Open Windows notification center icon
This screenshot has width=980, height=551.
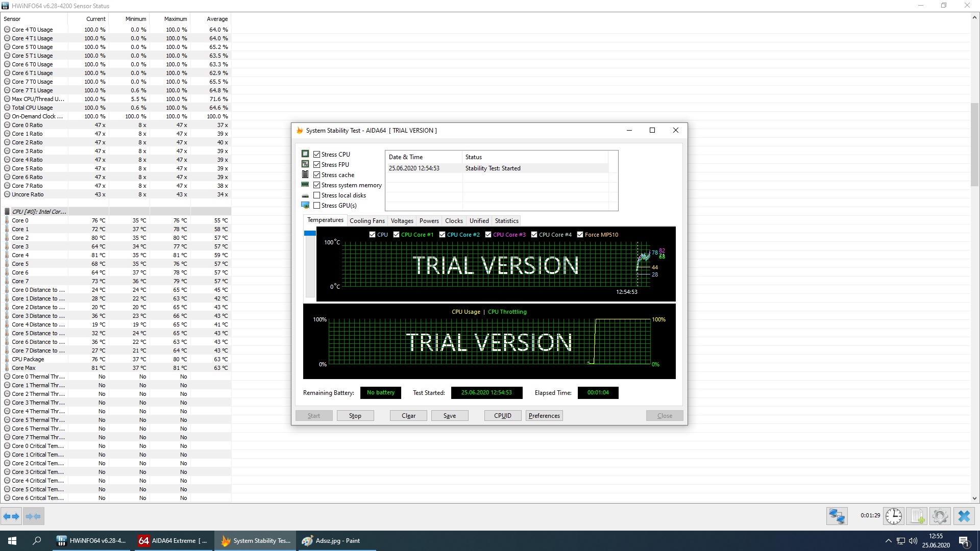coord(964,541)
